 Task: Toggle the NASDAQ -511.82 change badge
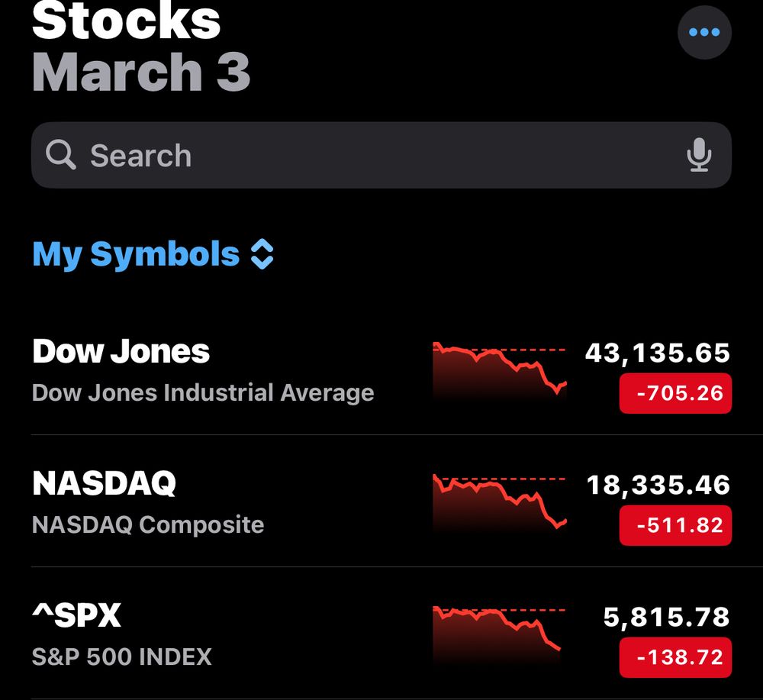click(675, 525)
